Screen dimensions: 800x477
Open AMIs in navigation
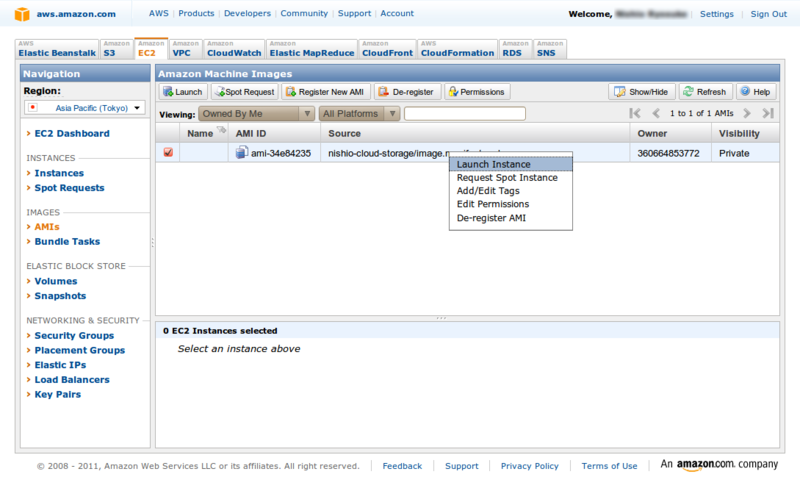47,227
